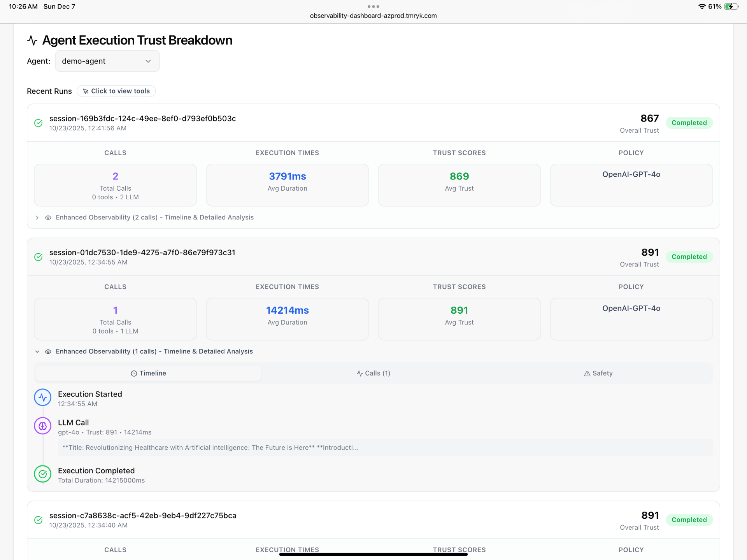The width and height of the screenshot is (747, 560).
Task: Click the green check icon of session-169b3fdc
Action: point(39,123)
